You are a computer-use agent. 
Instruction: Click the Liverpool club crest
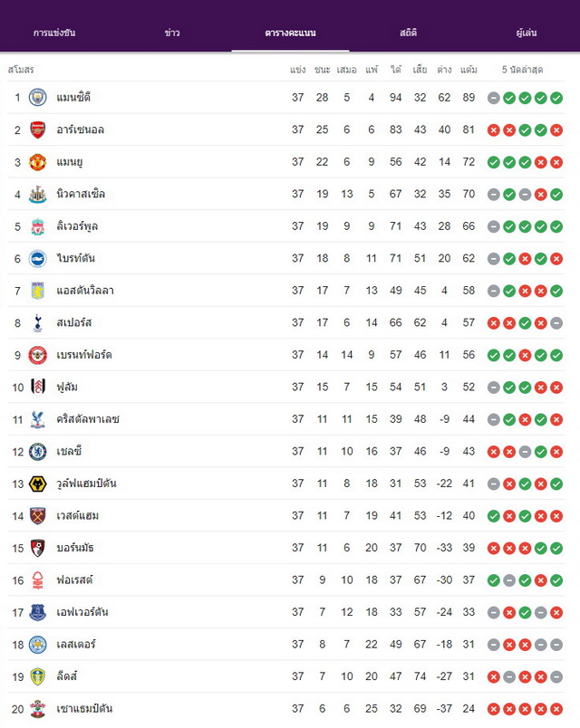38,226
